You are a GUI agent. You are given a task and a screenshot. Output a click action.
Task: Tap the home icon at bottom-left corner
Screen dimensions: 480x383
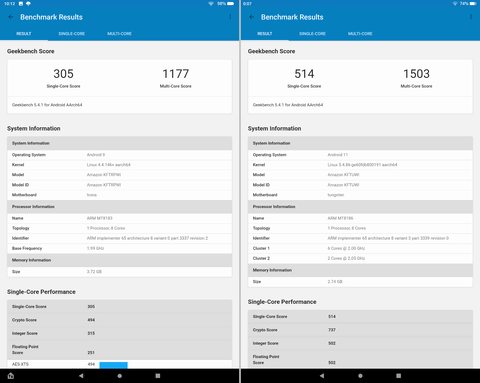11,376
